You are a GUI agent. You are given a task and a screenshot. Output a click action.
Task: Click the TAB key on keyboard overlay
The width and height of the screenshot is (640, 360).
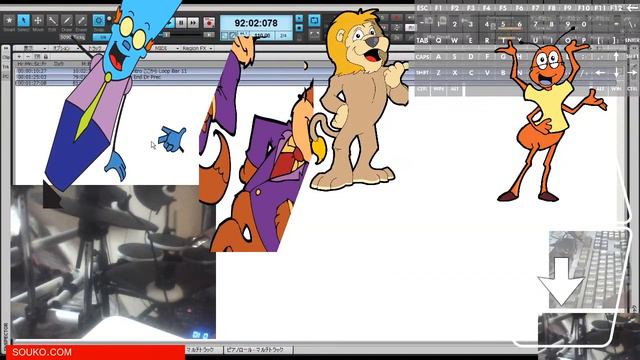(x=422, y=40)
